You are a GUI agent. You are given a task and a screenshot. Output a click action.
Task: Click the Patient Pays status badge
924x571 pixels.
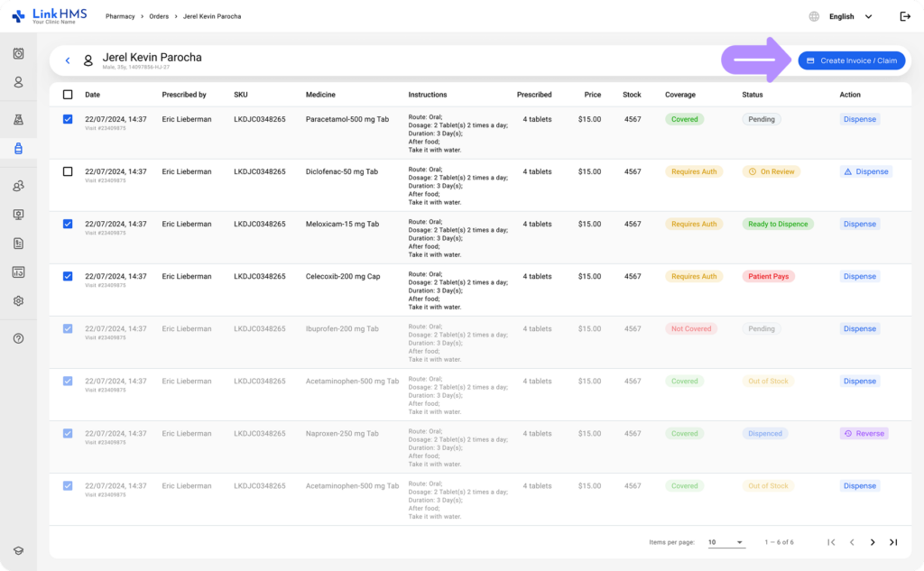click(x=769, y=276)
